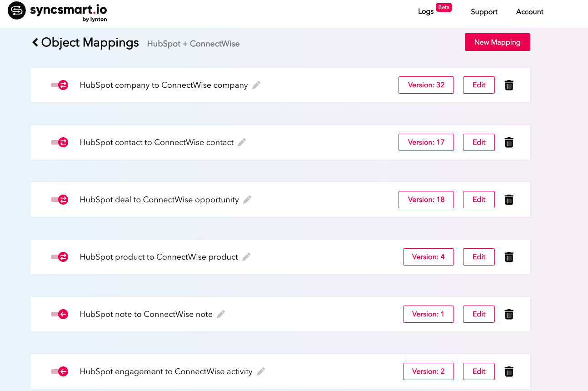
Task: Go to the Account page
Action: point(529,12)
